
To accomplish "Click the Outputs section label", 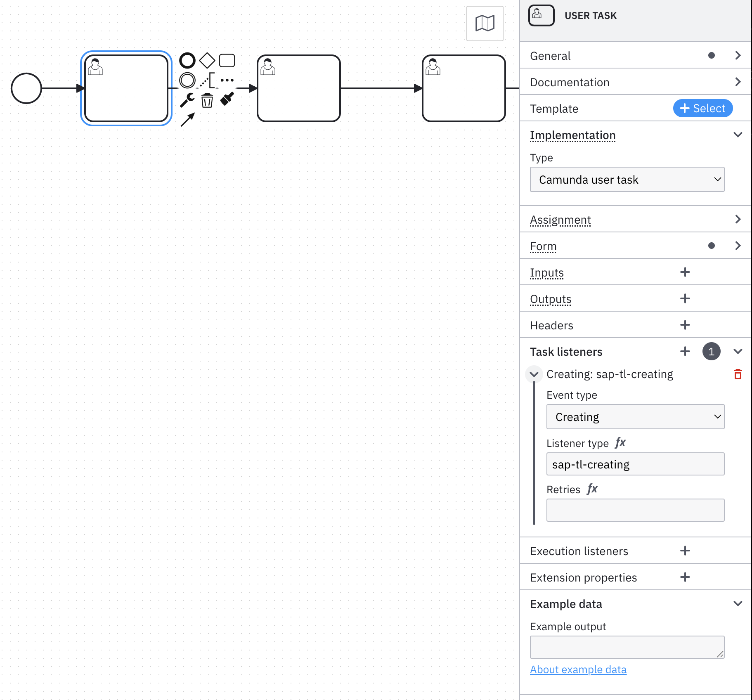I will (x=551, y=299).
